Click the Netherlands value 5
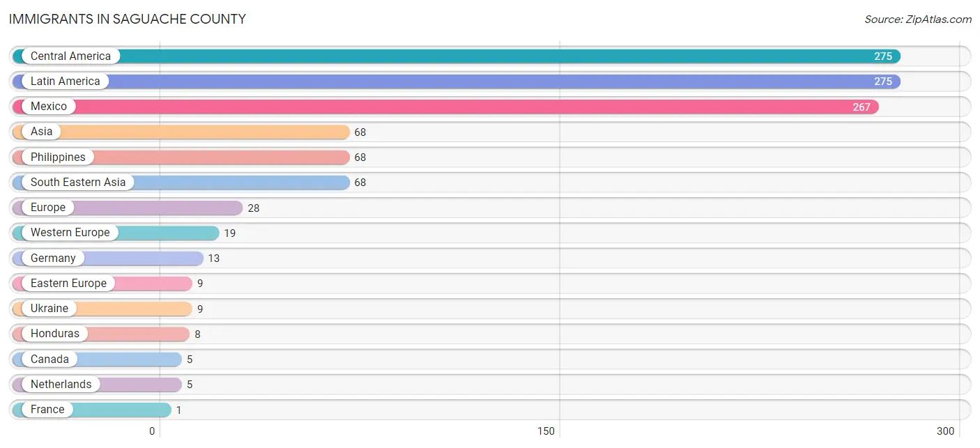 tap(189, 385)
